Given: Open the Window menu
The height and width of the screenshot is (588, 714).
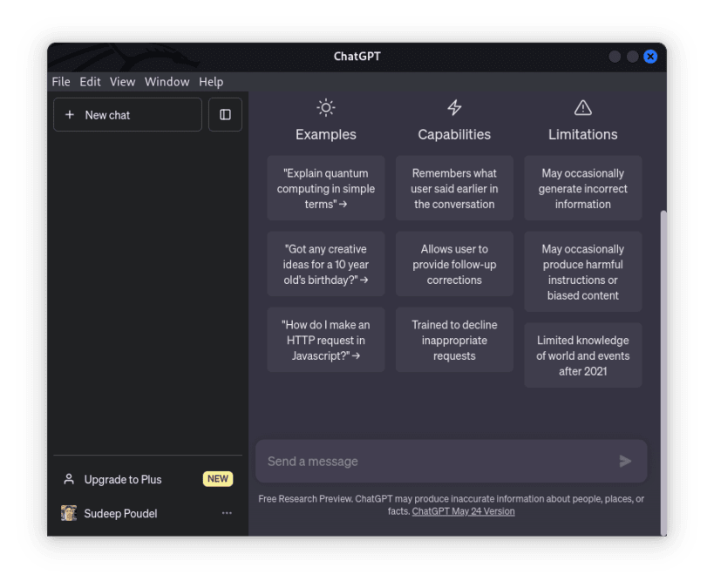Looking at the screenshot, I should point(167,81).
